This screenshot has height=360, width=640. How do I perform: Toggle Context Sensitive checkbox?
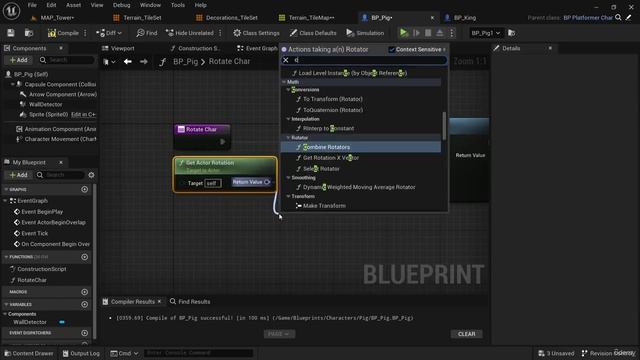pyautogui.click(x=391, y=49)
